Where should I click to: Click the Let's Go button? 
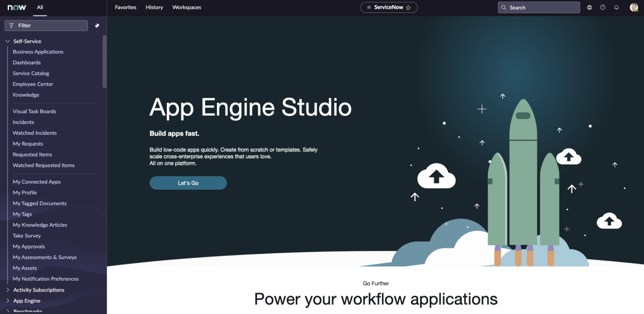pyautogui.click(x=188, y=183)
